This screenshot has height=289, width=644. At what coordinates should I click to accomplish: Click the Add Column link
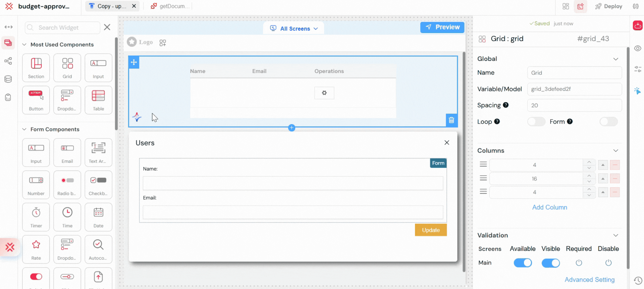549,207
